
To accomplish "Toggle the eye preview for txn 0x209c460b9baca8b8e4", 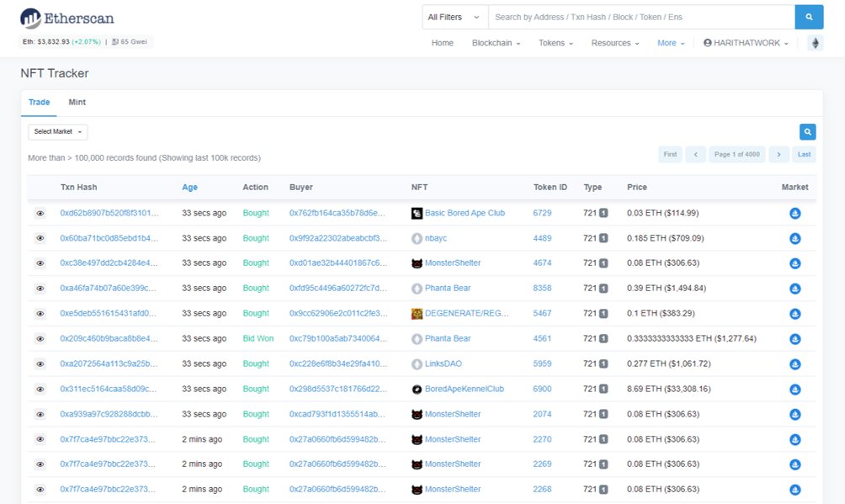I will (x=40, y=339).
